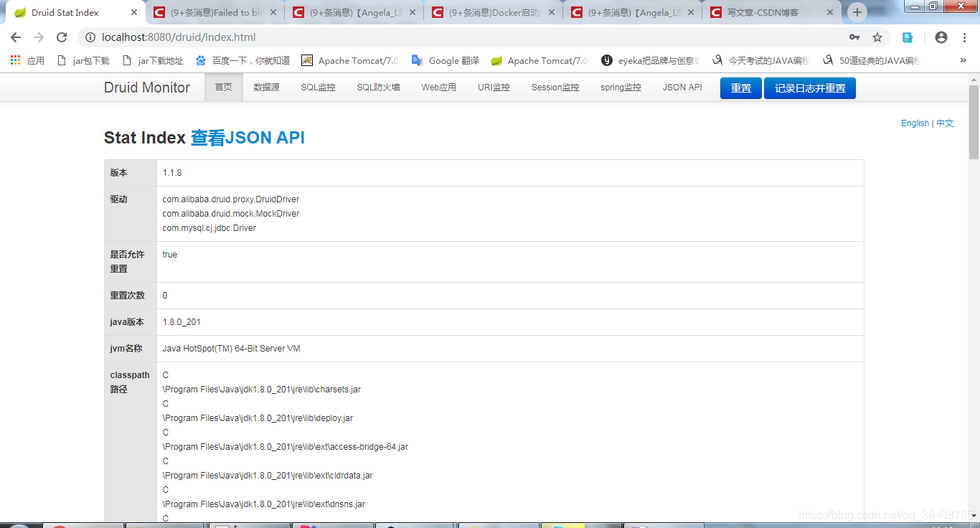Switch language to English
980x528 pixels.
pyautogui.click(x=915, y=123)
